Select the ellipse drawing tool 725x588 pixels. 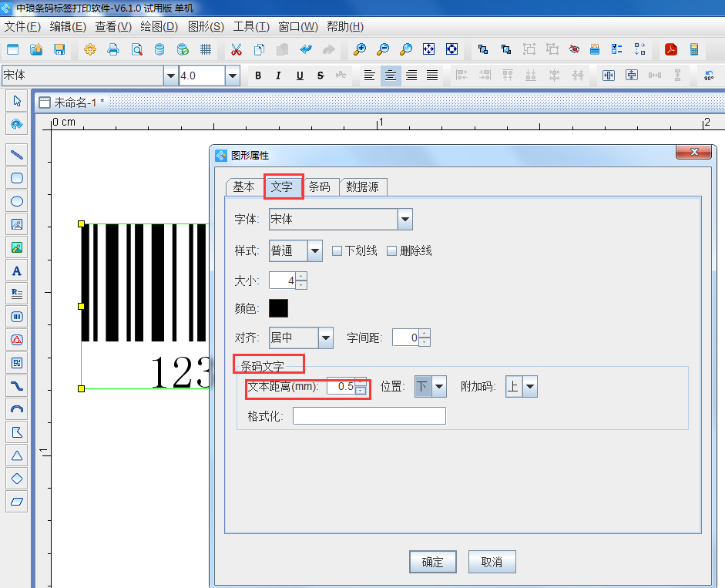[16, 201]
